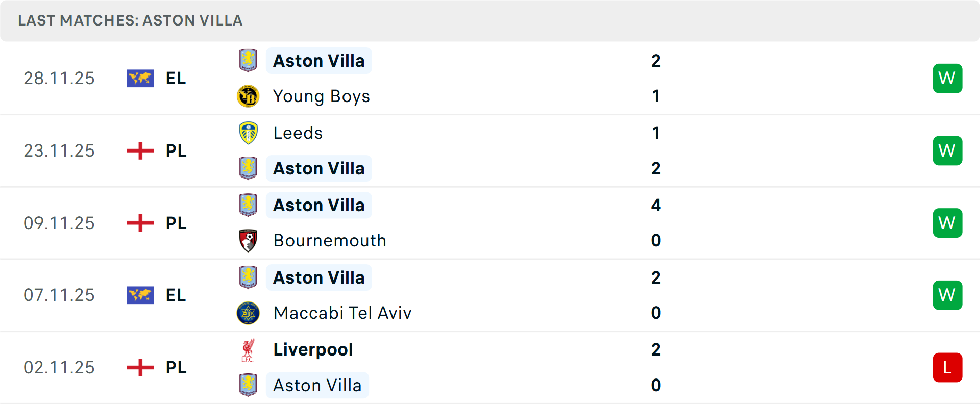Click the Liverpool club crest
Viewport: 980px width, 404px height.
[248, 349]
